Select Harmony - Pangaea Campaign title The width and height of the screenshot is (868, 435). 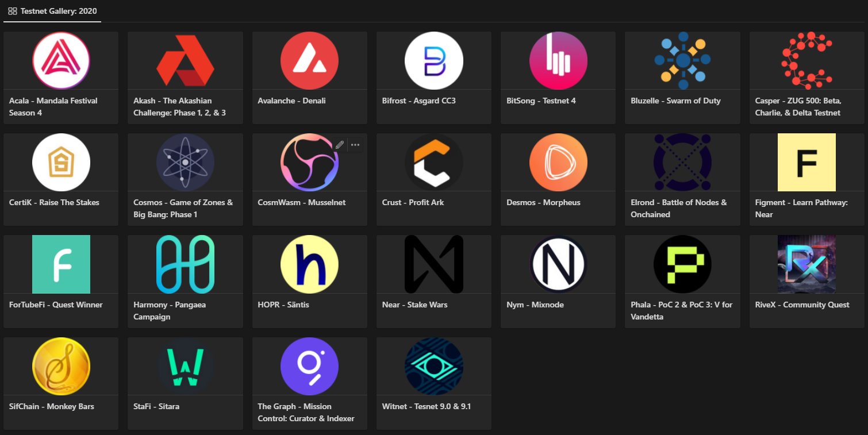tap(170, 311)
